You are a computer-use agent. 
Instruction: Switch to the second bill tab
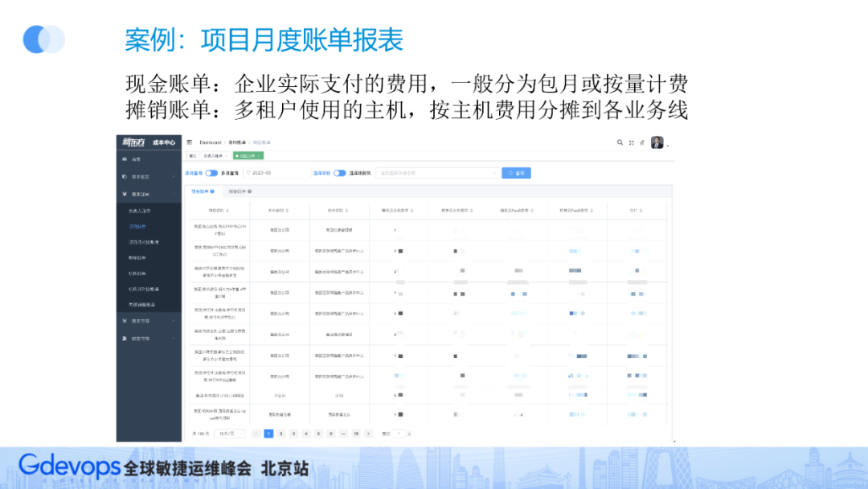pyautogui.click(x=240, y=191)
